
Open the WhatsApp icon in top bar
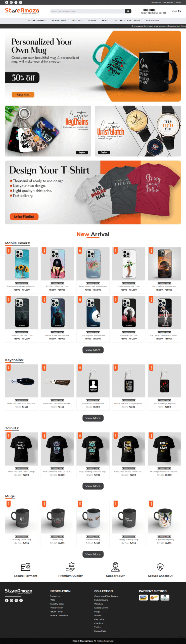click(21, 2)
